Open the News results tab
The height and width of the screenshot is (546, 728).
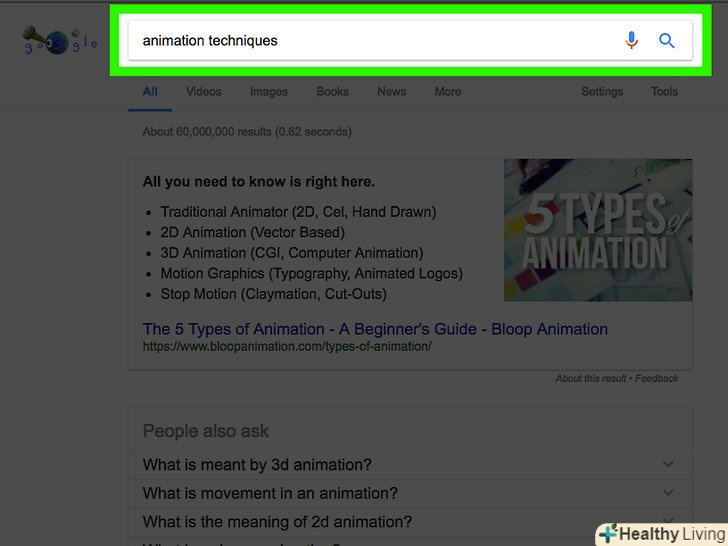click(392, 92)
